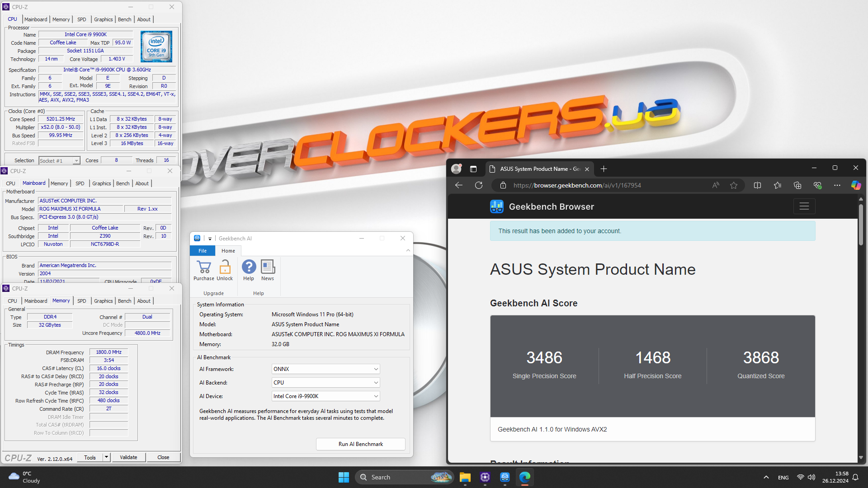Image resolution: width=868 pixels, height=488 pixels.
Task: Open the News icon in Geekbench AI ribbon
Action: coord(268,267)
